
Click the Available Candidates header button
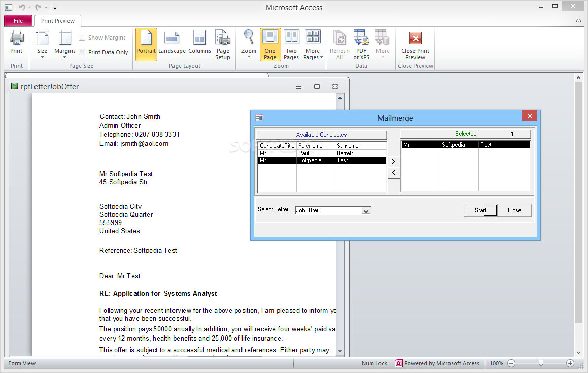click(x=321, y=134)
